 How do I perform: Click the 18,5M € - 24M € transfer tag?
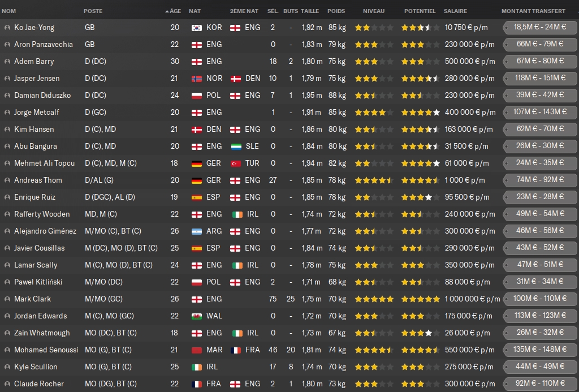539,27
